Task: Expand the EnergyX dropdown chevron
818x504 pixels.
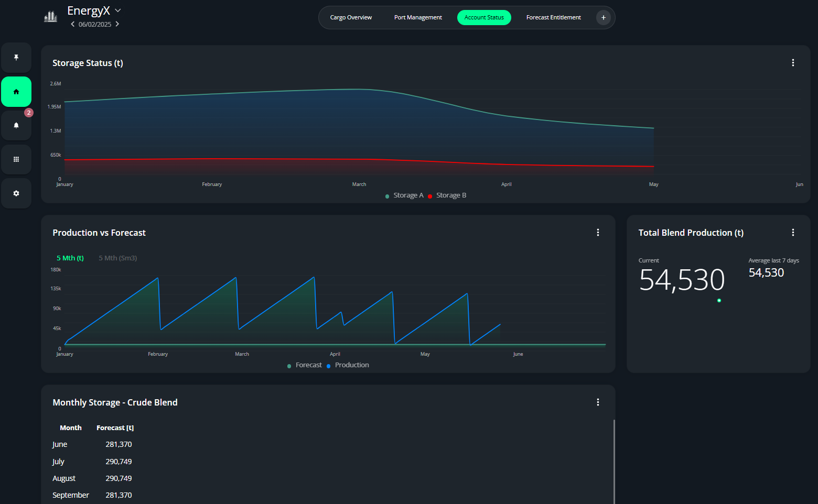Action: [118, 10]
